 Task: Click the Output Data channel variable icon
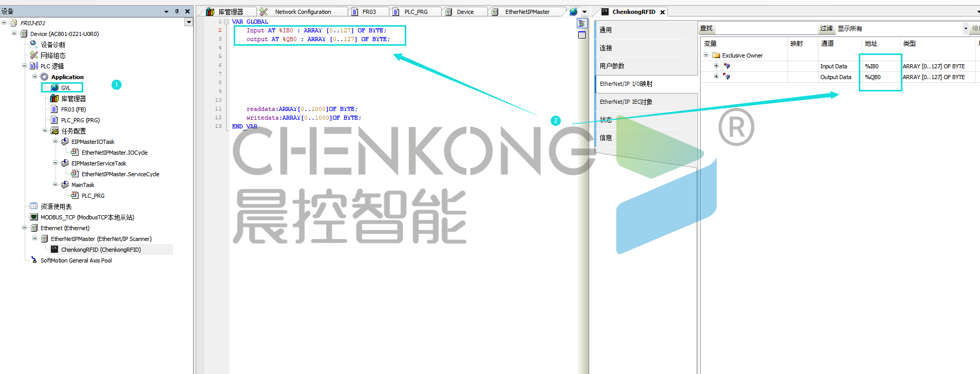726,77
